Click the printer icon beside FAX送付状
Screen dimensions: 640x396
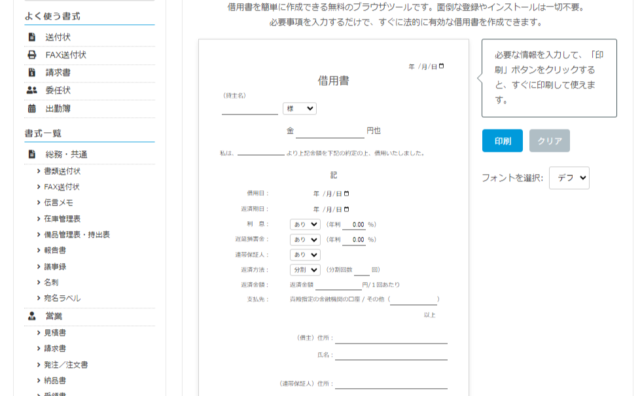click(32, 55)
